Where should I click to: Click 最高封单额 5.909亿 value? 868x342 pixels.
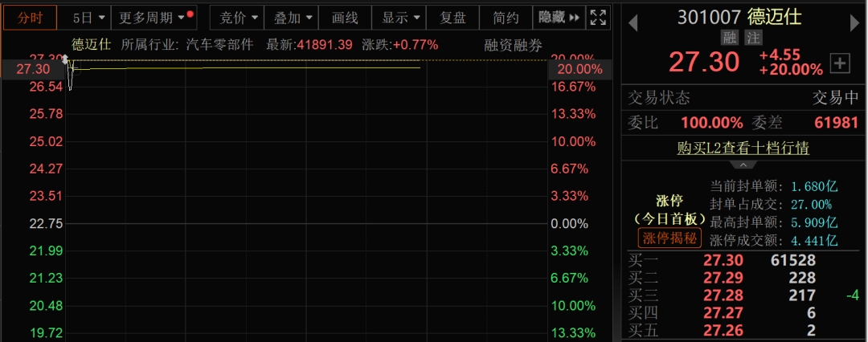point(814,223)
